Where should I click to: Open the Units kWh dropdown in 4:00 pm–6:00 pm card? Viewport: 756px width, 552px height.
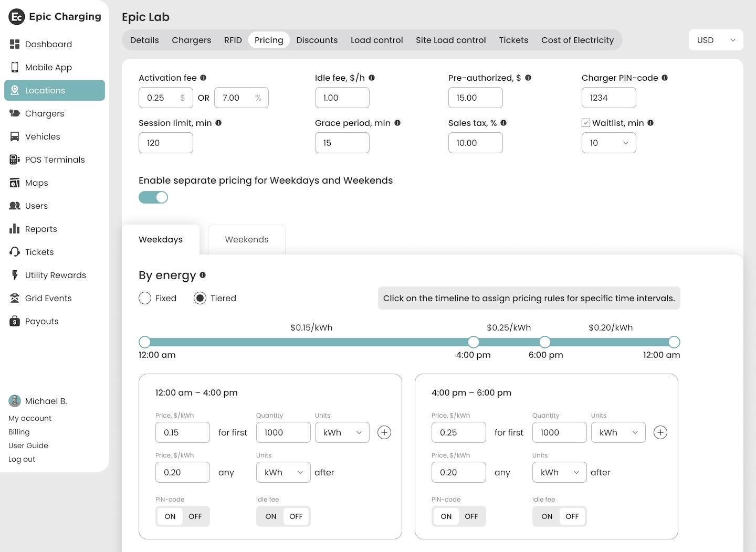(618, 432)
